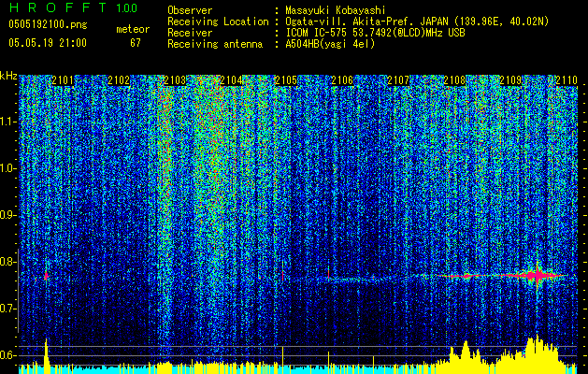Click the 'meteor' count label
The width and height of the screenshot is (588, 374).
click(x=133, y=29)
